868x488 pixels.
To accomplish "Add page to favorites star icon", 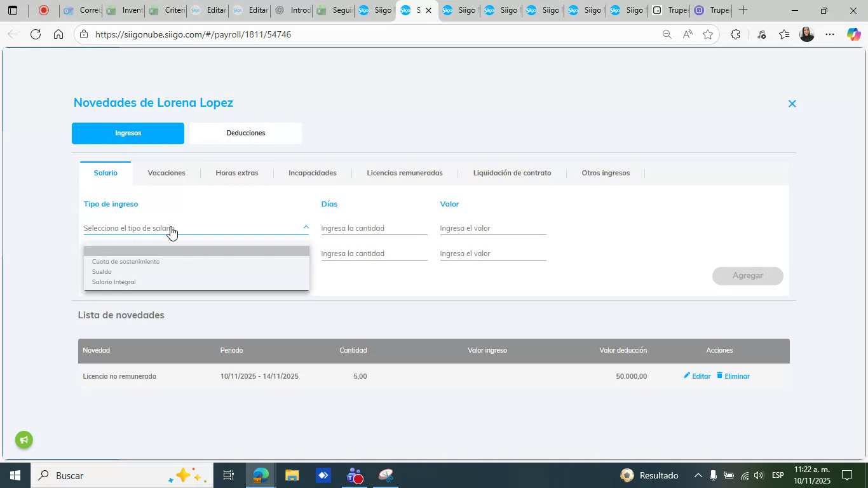I will 708,34.
